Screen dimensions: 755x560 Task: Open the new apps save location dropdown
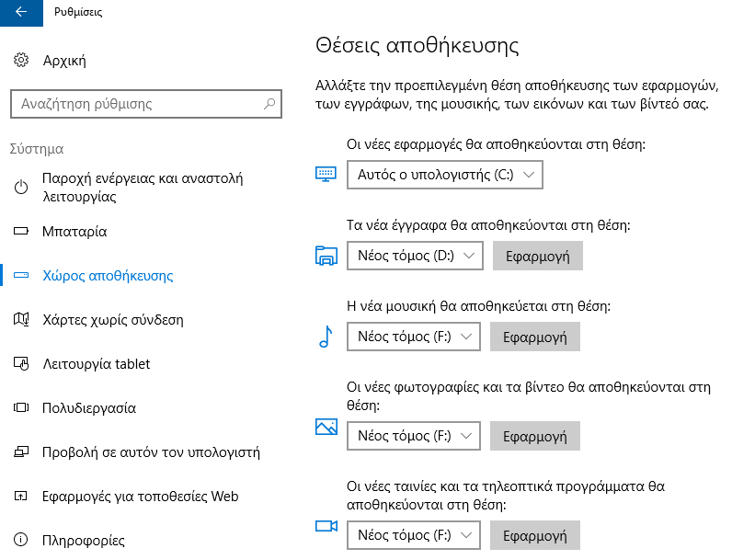pyautogui.click(x=445, y=175)
